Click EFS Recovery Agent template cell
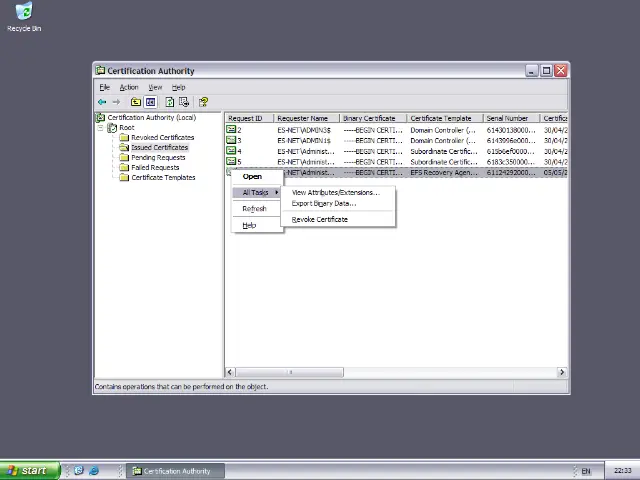 click(444, 173)
